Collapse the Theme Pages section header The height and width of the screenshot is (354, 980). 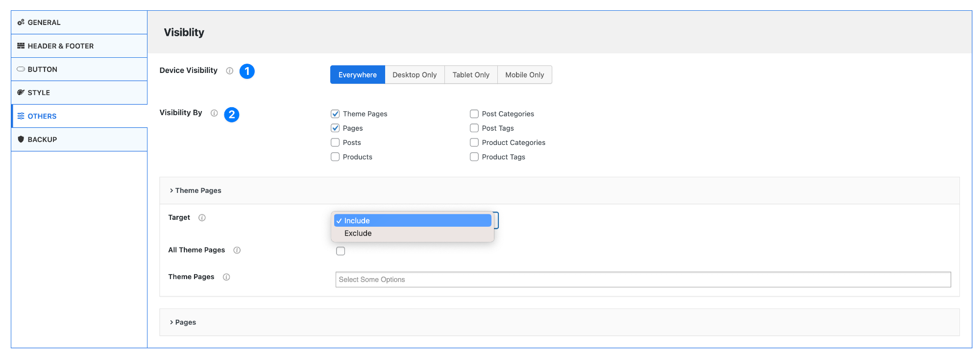tap(198, 190)
